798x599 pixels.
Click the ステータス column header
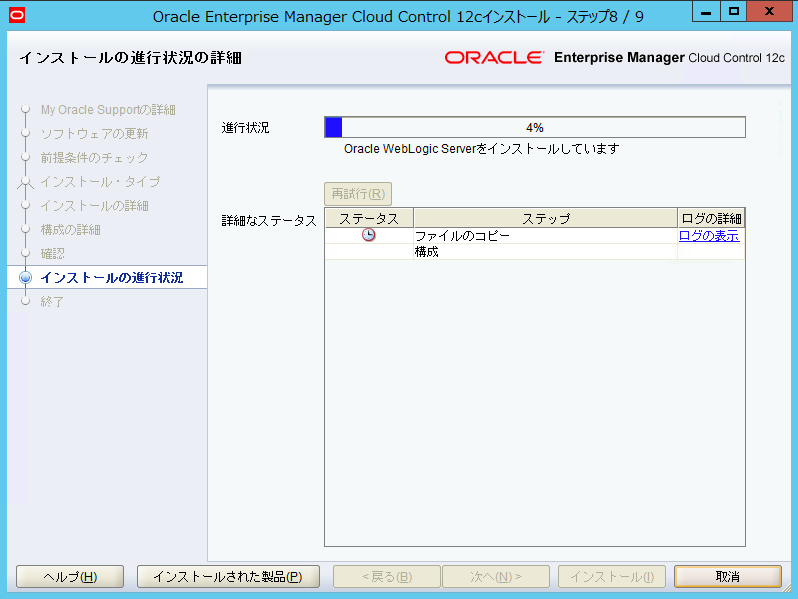pyautogui.click(x=368, y=218)
